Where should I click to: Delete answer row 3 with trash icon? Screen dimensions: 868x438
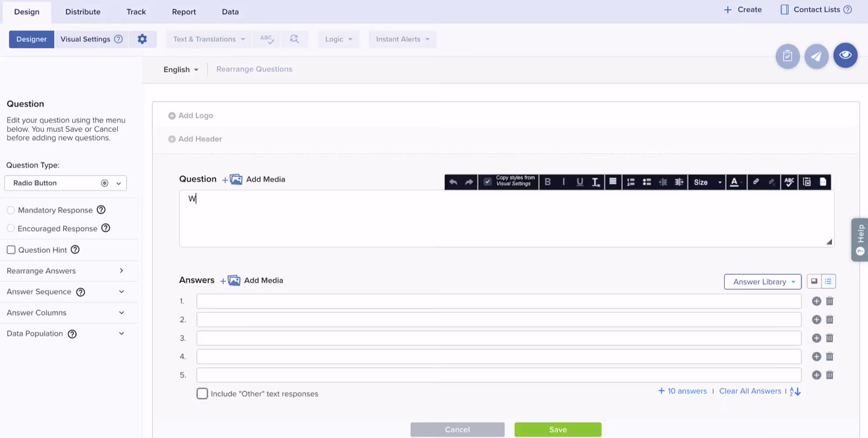click(829, 338)
